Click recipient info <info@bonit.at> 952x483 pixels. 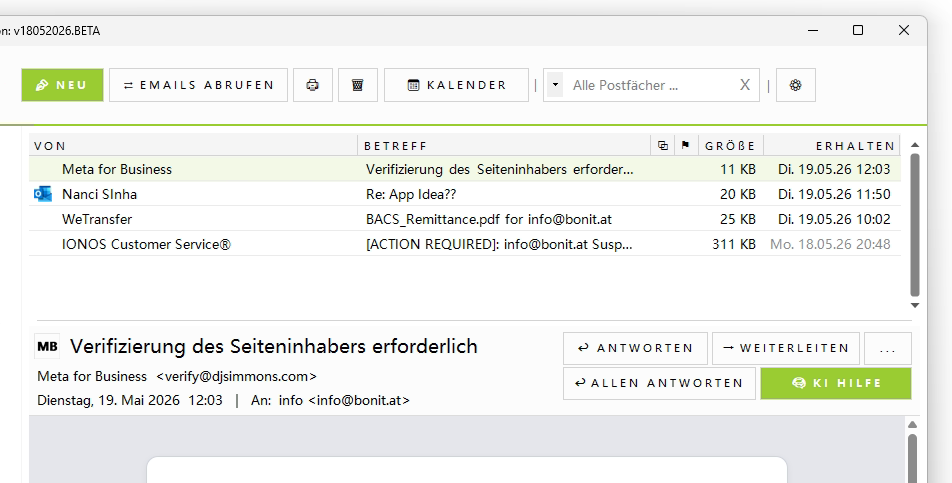[344, 400]
